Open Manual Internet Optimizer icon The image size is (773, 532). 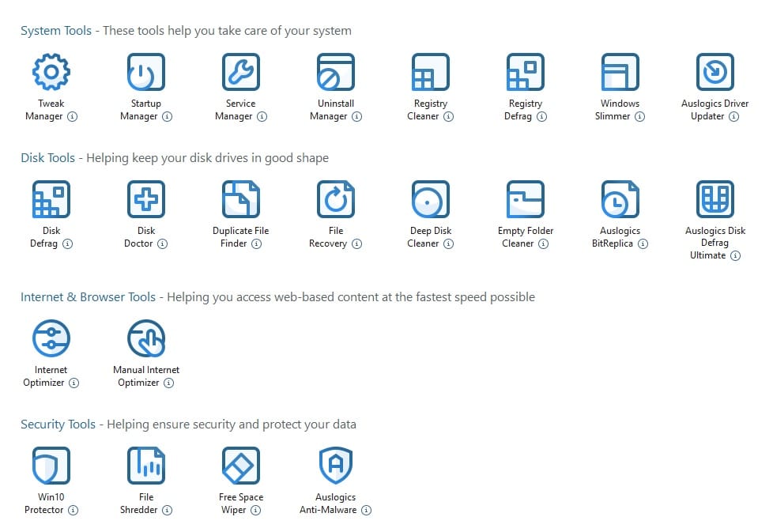coord(146,338)
